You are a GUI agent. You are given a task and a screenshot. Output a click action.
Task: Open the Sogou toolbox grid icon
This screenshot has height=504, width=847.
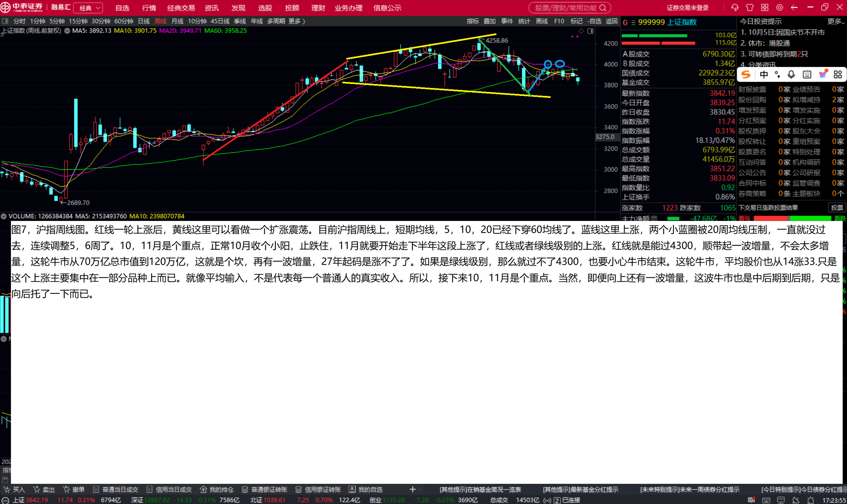coord(838,75)
